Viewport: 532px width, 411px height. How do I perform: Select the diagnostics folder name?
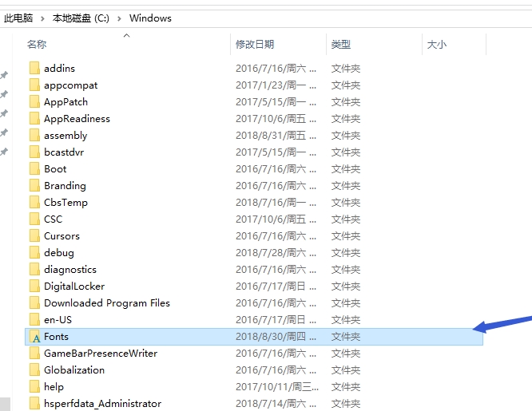tap(70, 270)
